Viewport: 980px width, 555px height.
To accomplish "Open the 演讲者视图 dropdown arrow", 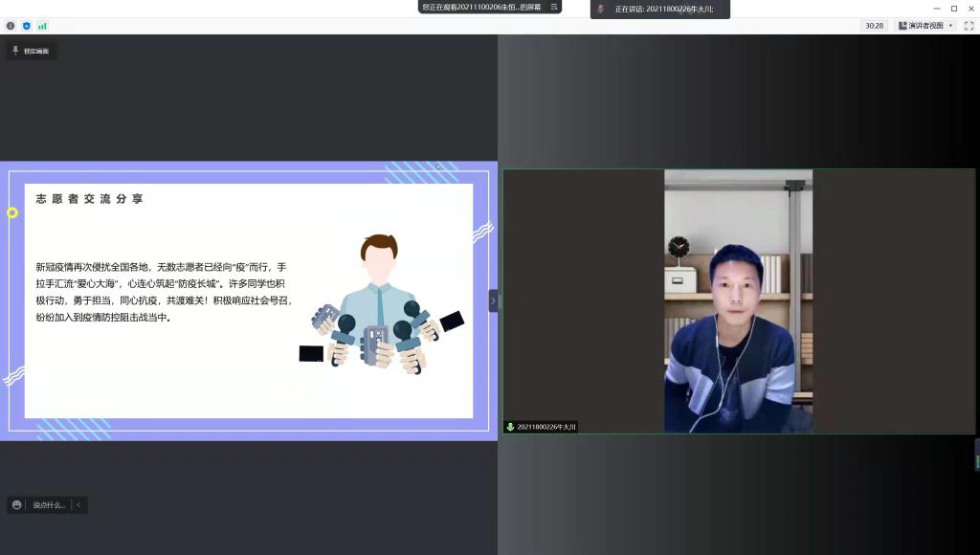I will tap(950, 26).
